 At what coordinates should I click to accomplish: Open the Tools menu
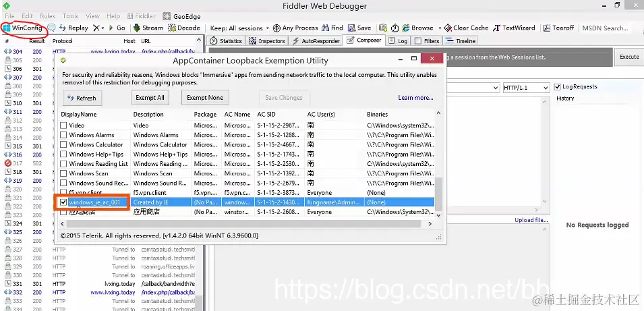click(70, 16)
